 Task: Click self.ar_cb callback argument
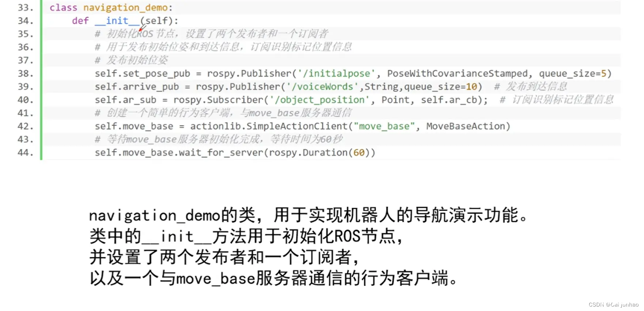(x=449, y=100)
